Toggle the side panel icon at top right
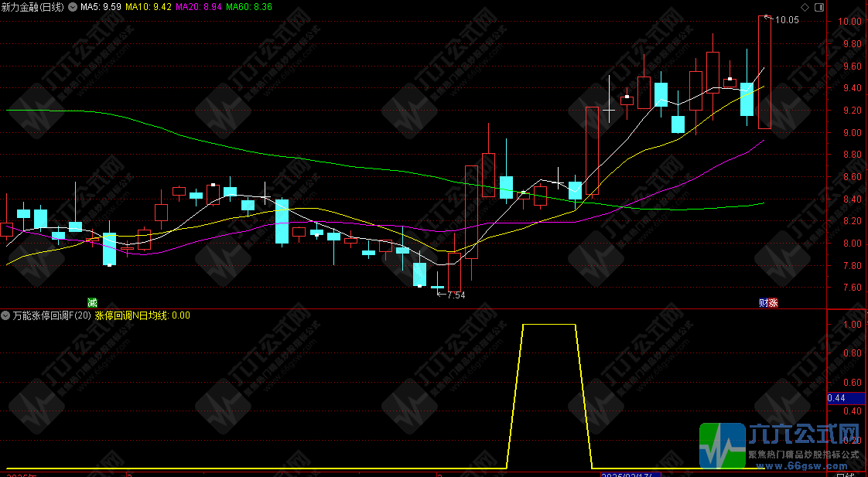Image resolution: width=868 pixels, height=477 pixels. 819,7
